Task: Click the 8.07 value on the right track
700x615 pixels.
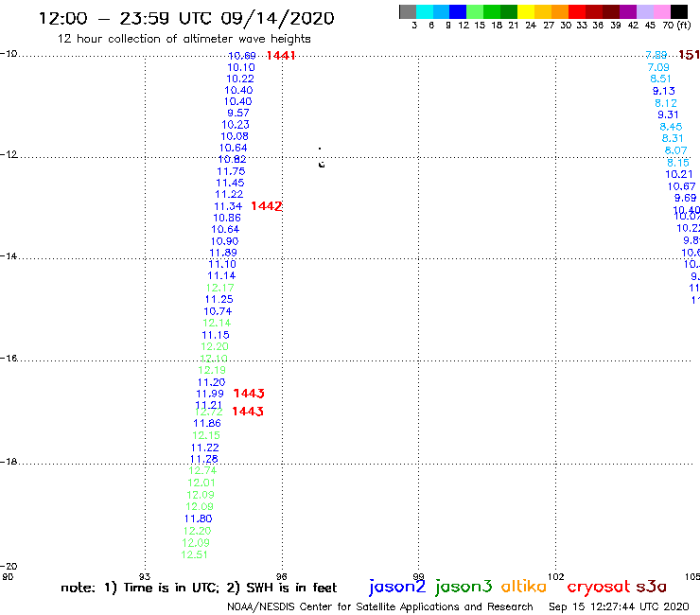Action: click(676, 150)
